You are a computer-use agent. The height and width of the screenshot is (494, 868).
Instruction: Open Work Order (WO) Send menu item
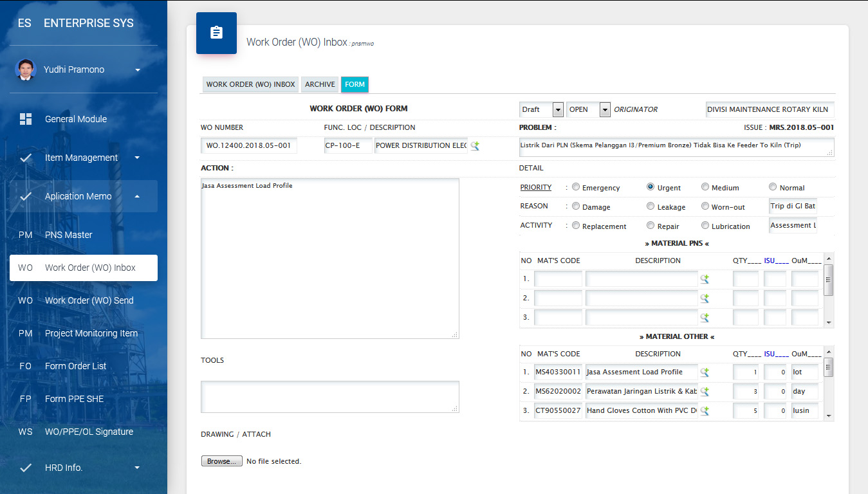pos(89,300)
